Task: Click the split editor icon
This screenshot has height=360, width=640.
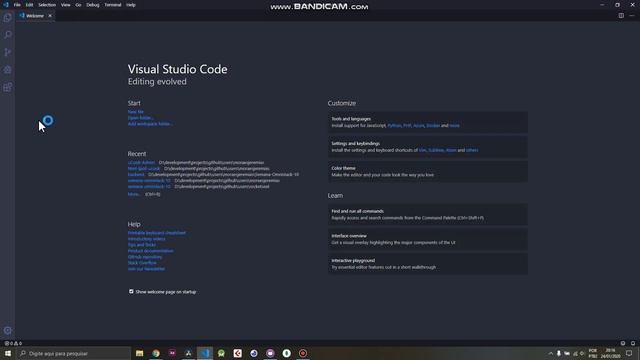Action: click(x=621, y=16)
